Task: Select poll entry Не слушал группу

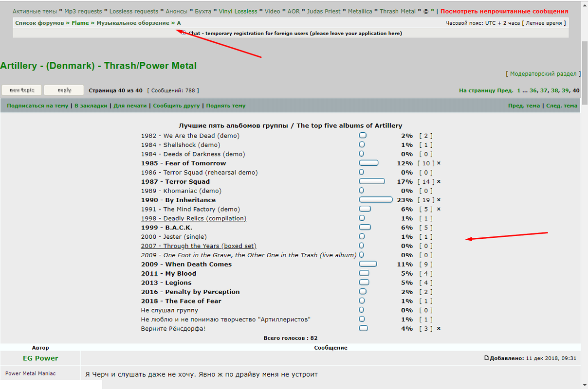Action: [169, 310]
